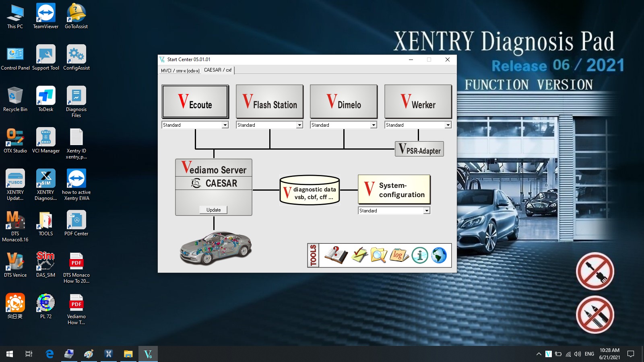Screen dimensions: 644x362
Task: Open volume control in system tray
Action: click(578, 354)
